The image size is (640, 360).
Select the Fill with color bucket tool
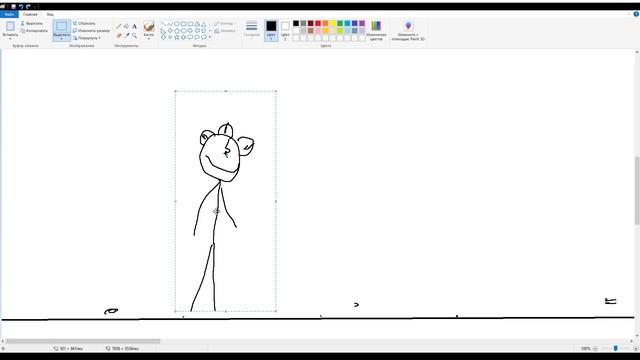pyautogui.click(x=127, y=27)
